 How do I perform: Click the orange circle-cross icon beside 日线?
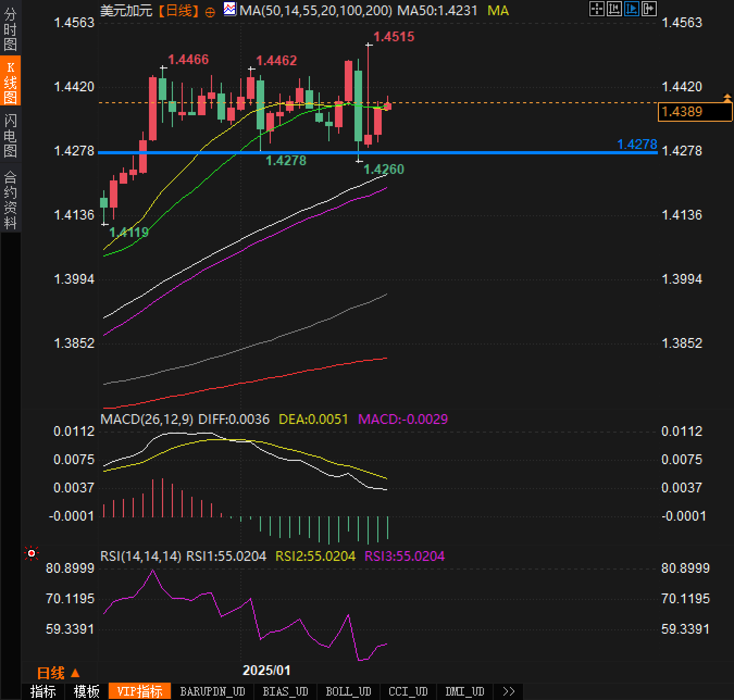[210, 12]
